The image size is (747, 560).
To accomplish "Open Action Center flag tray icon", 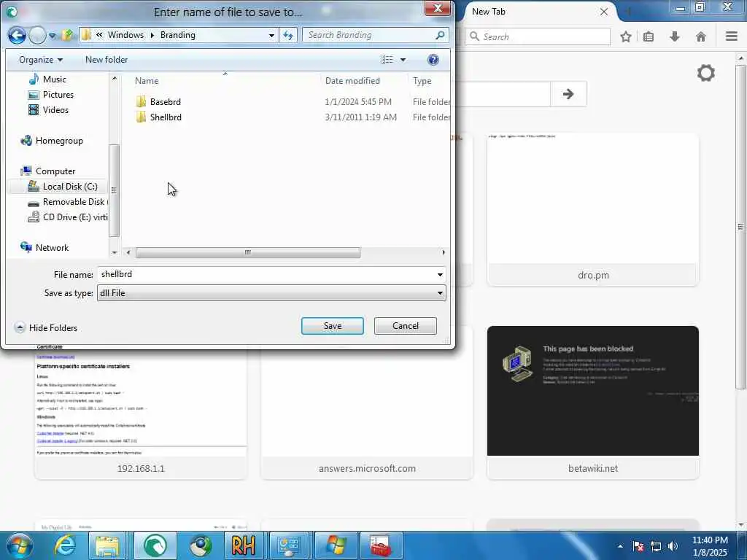I will coord(638,546).
